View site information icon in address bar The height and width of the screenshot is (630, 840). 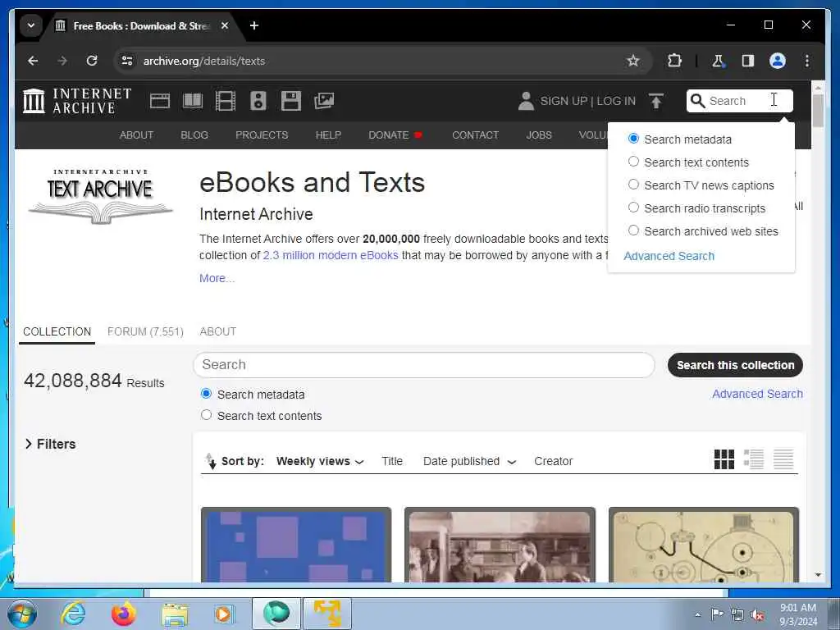click(x=127, y=61)
